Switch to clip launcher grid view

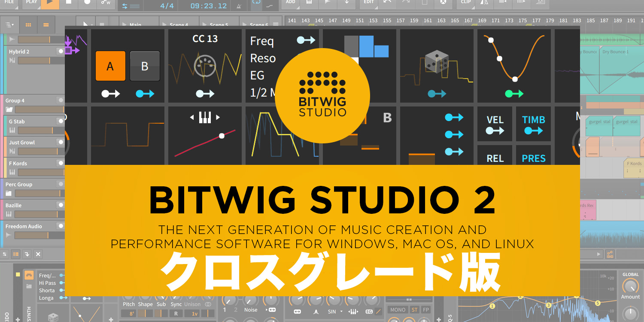pos(28,25)
